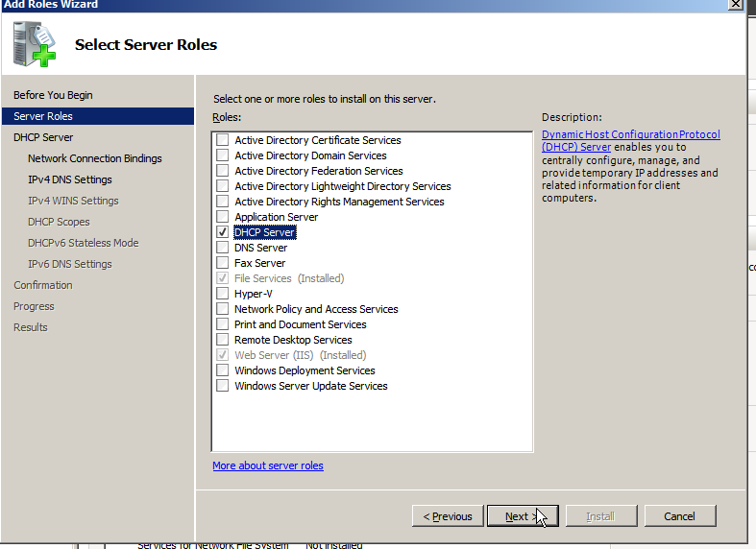Open IPv4 DNS Settings step

coord(70,179)
